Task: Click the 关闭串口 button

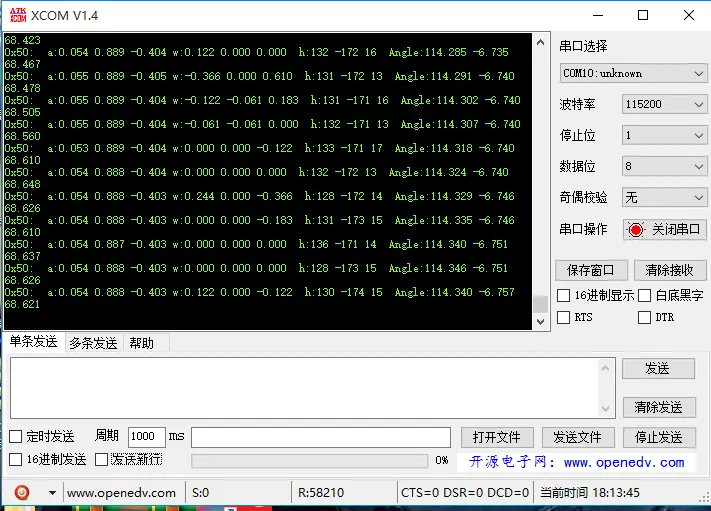Action: point(665,229)
